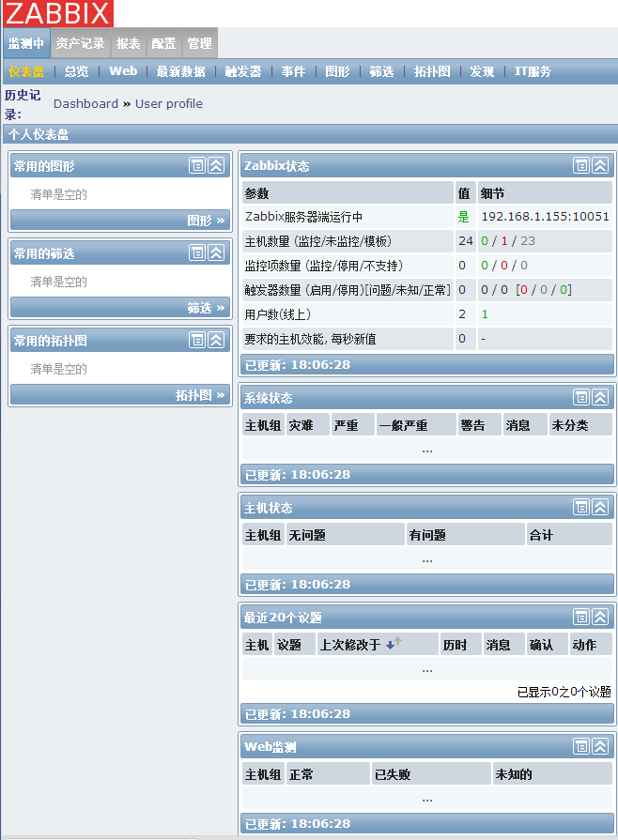Open the 总览 submenu item
Viewport: 618px width, 840px height.
point(77,71)
